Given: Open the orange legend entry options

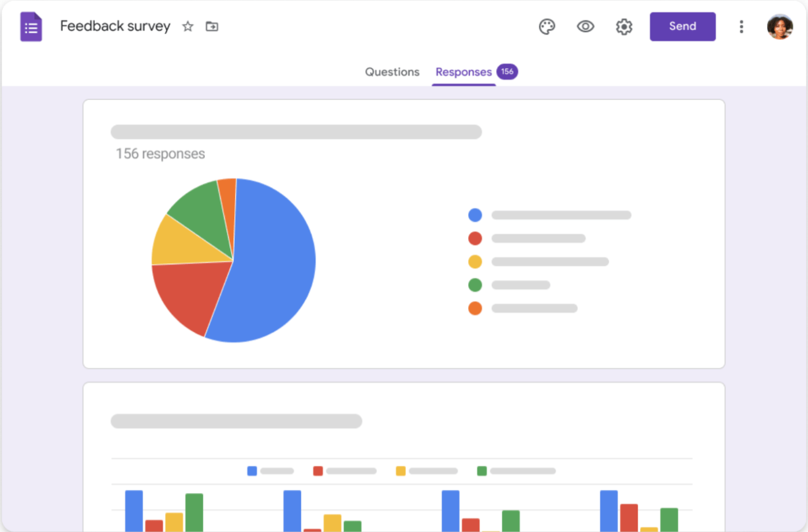Looking at the screenshot, I should pyautogui.click(x=474, y=308).
